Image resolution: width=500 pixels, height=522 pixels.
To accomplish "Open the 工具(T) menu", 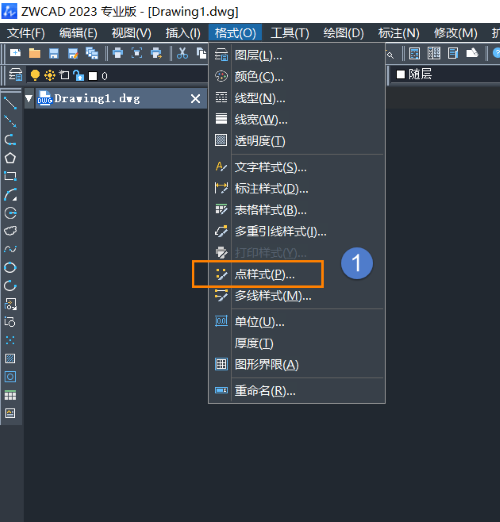I will 290,33.
